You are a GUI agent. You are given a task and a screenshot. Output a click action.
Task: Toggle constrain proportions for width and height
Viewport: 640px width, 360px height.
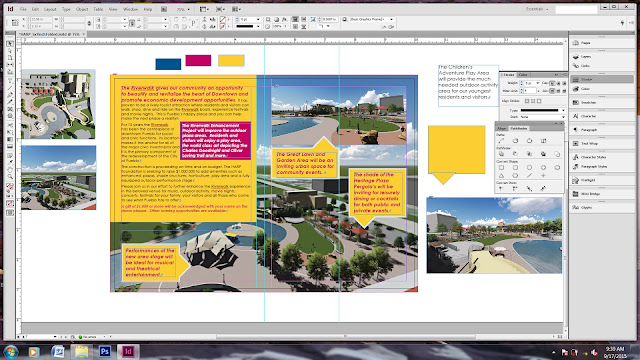[89, 23]
